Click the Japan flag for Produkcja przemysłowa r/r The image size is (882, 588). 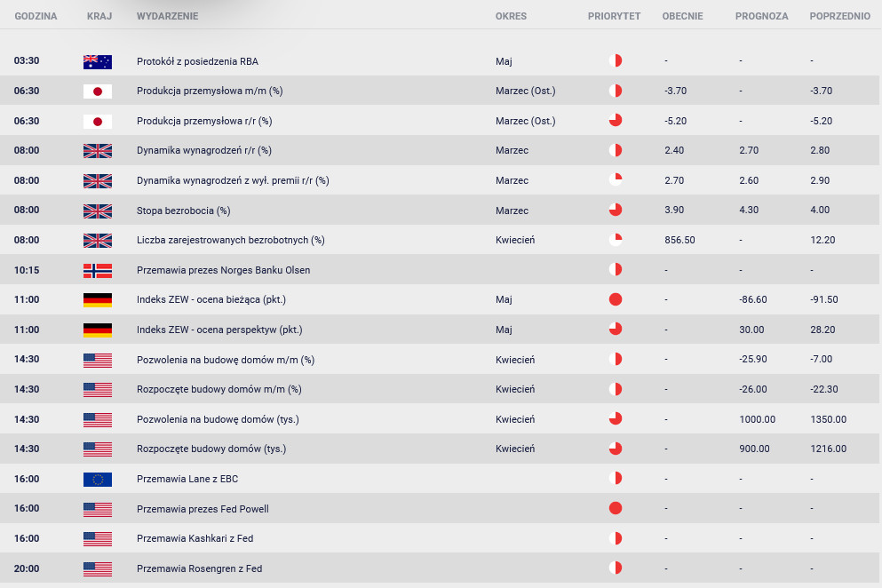click(98, 121)
